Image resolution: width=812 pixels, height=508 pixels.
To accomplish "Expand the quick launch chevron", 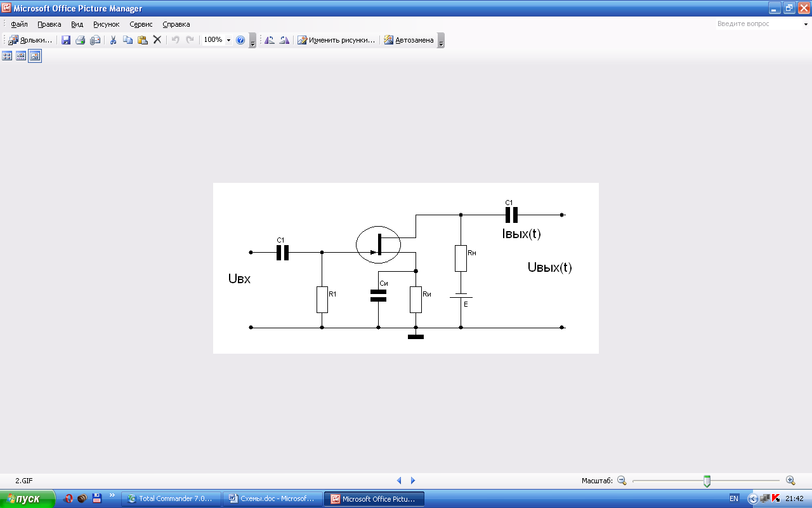I will 112,496.
